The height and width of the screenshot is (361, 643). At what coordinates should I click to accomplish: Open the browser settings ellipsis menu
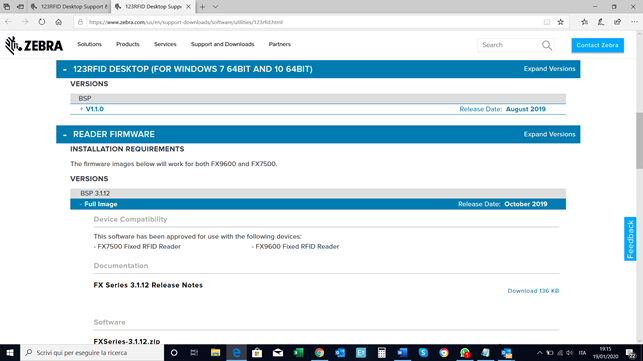pos(634,22)
